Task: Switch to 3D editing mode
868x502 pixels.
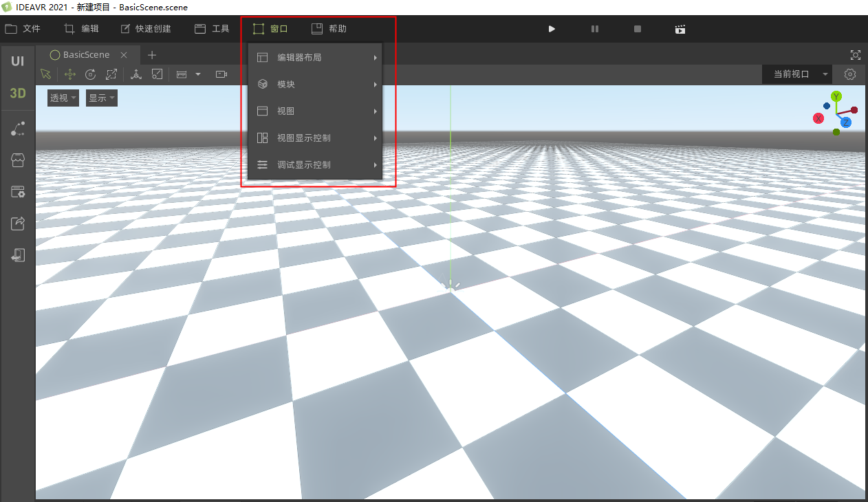Action: (x=17, y=94)
